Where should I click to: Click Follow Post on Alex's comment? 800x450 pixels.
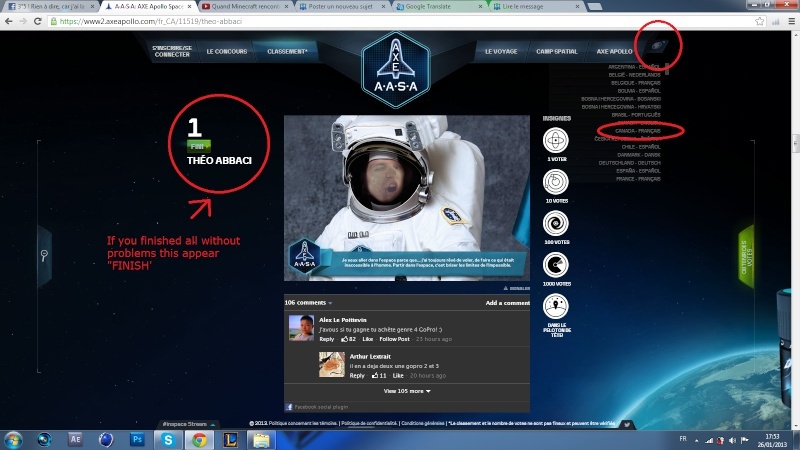point(394,339)
